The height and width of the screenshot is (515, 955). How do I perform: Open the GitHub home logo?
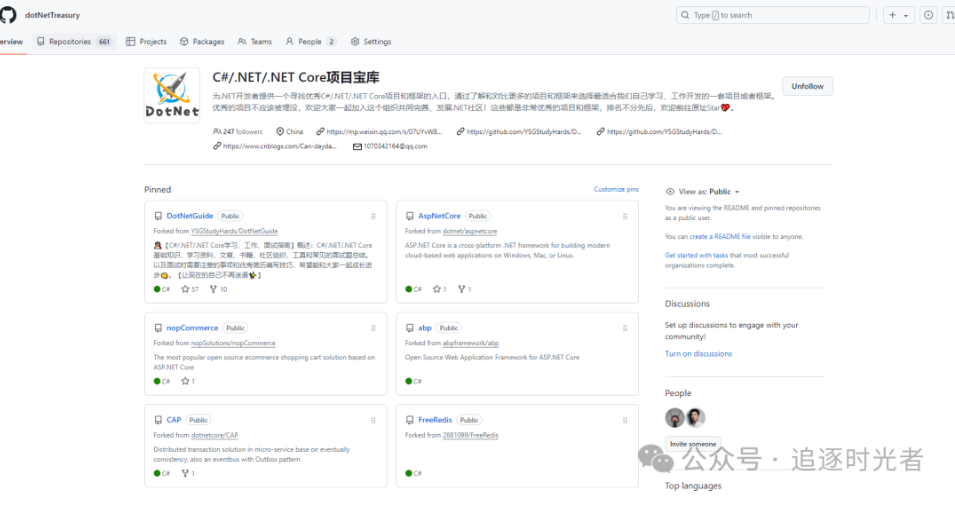coord(7,15)
